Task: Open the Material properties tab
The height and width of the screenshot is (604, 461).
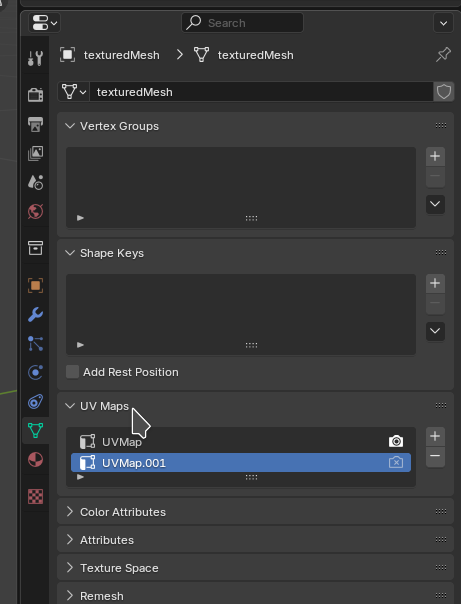Action: (35, 460)
